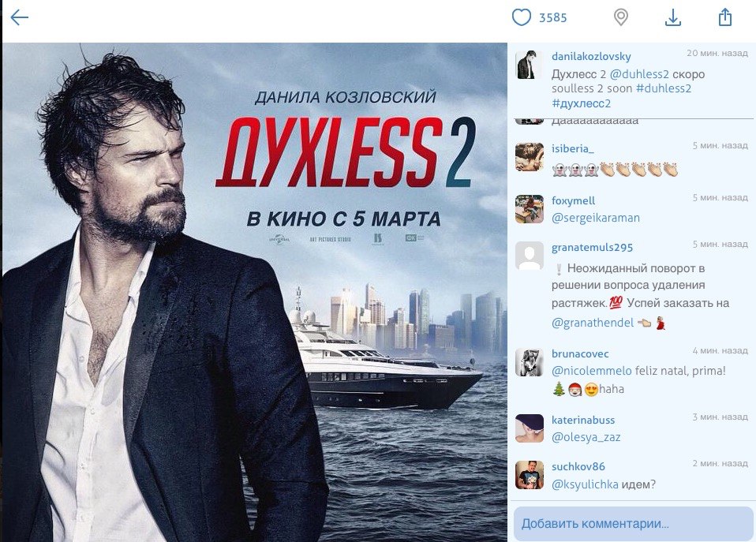
Task: Open danilakozlovsky username link
Action: pos(591,57)
